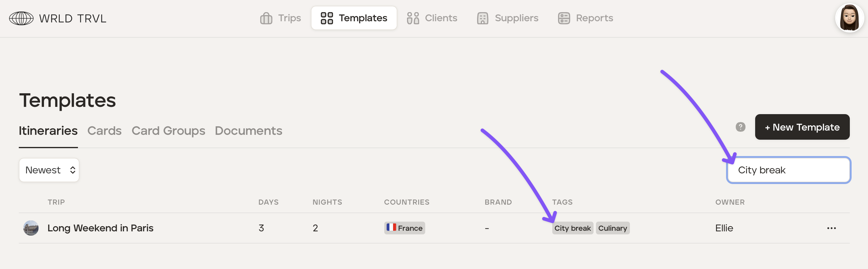
Task: Open the user profile avatar
Action: 849,18
